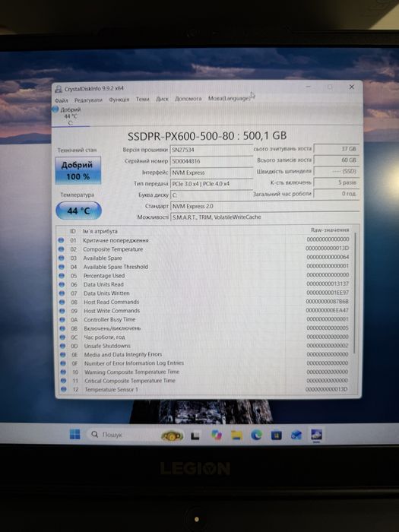
Task: Click the interface field NVM Express
Action: point(211,173)
